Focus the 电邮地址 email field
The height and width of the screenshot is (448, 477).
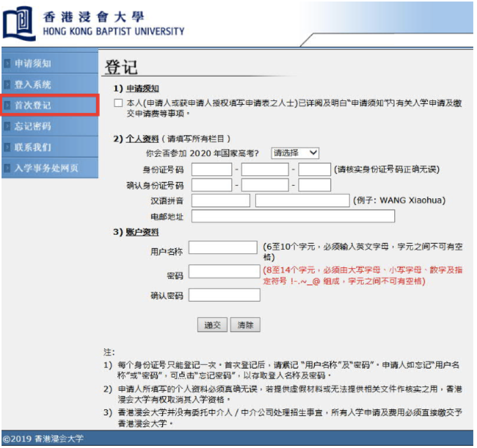[x=293, y=216]
